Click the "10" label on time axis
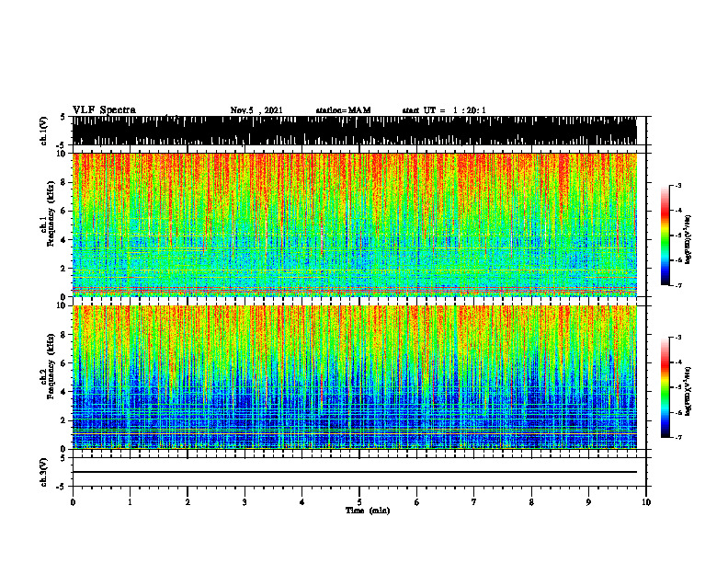728x563 pixels. (x=646, y=502)
